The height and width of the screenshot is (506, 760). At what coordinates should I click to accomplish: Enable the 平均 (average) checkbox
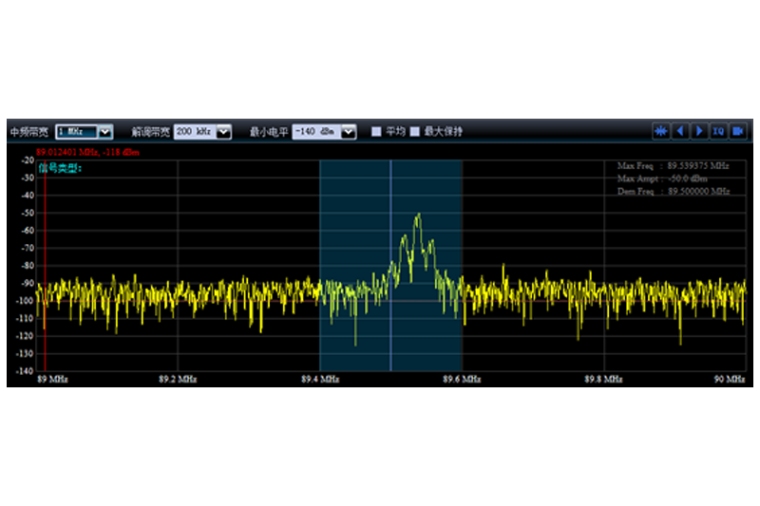click(x=377, y=131)
